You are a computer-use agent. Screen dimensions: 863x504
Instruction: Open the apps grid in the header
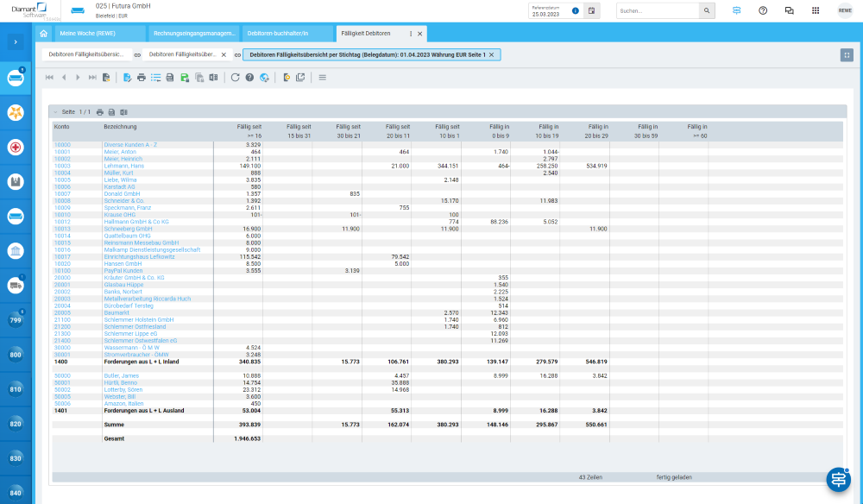816,10
